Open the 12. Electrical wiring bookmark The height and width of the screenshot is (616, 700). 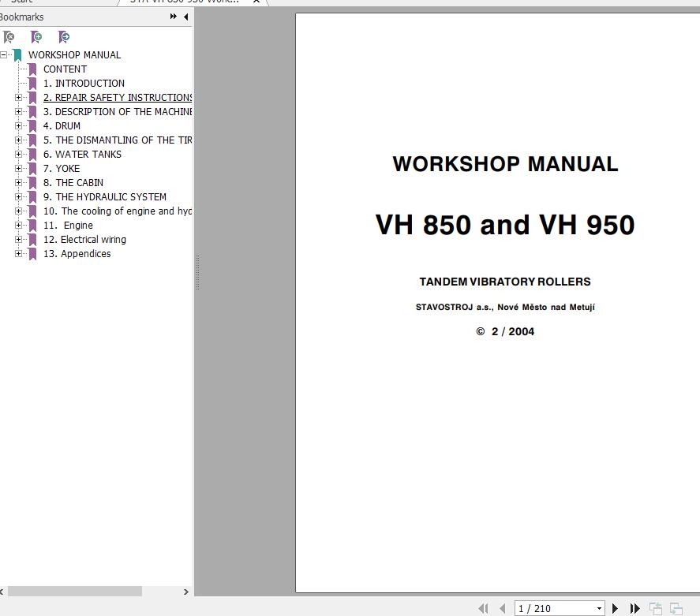[x=84, y=240]
